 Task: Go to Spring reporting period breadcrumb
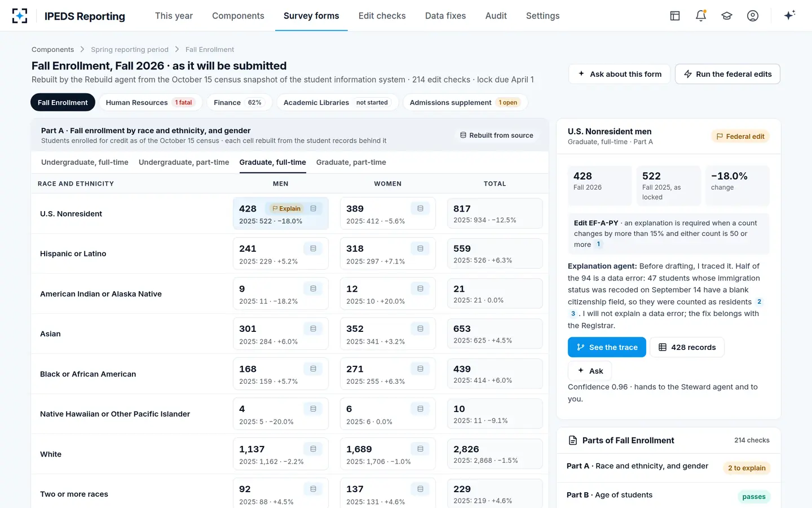point(130,50)
